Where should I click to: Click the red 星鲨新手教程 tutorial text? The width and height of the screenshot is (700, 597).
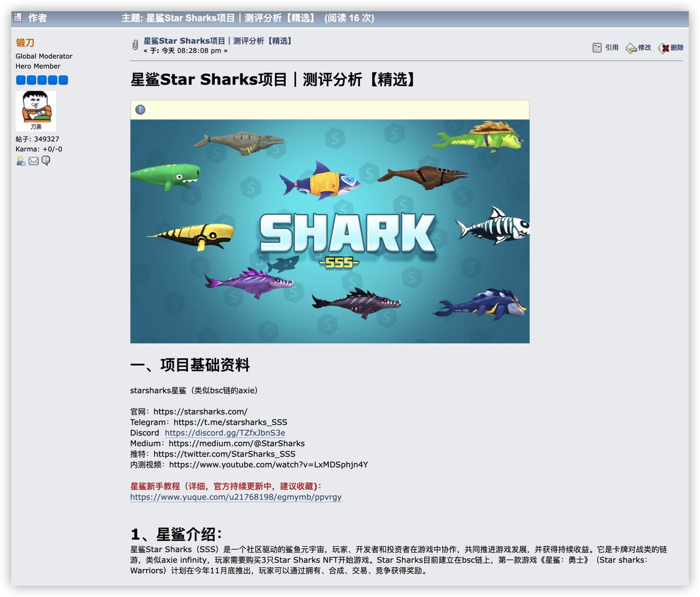226,486
